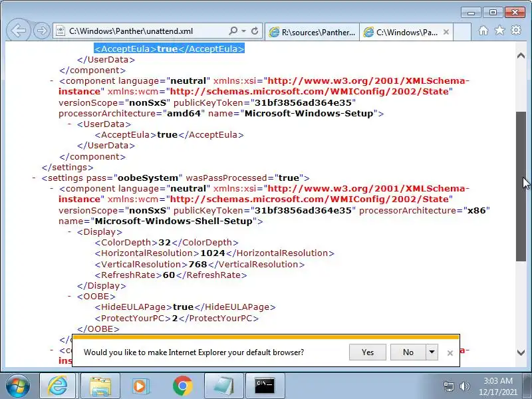Click the volume speaker tray icon
The height and width of the screenshot is (399, 532).
click(464, 386)
